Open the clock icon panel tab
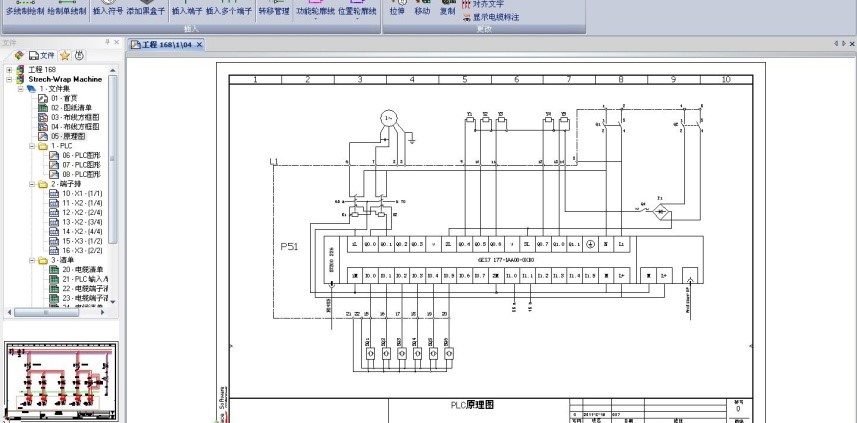Image resolution: width=857 pixels, height=423 pixels. pyautogui.click(x=79, y=55)
